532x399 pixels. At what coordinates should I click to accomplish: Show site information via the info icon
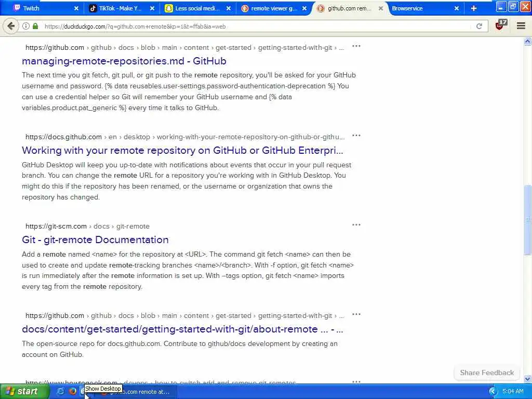(x=26, y=26)
